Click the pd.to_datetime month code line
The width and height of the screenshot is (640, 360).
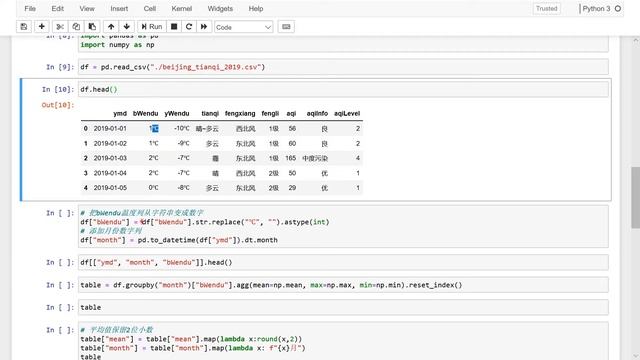[x=179, y=240]
